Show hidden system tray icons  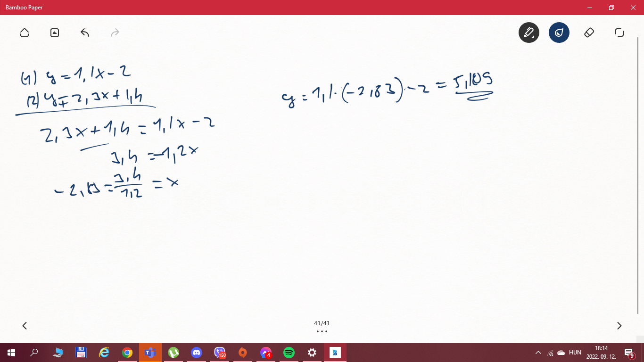pyautogui.click(x=538, y=353)
